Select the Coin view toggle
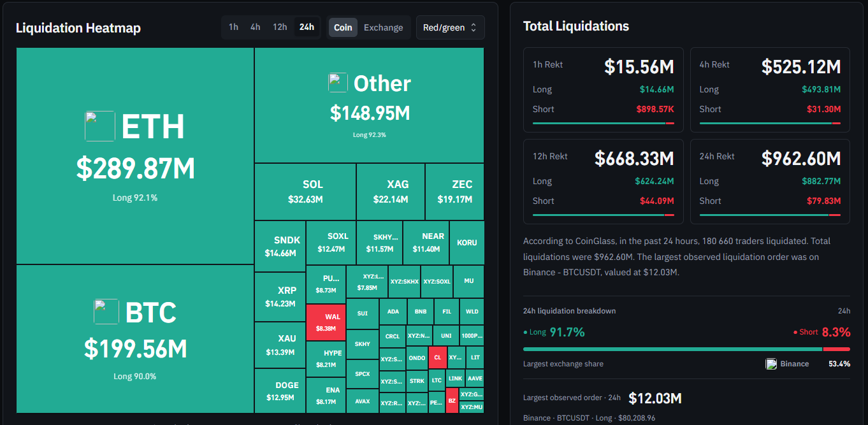This screenshot has height=425, width=868. click(x=343, y=27)
